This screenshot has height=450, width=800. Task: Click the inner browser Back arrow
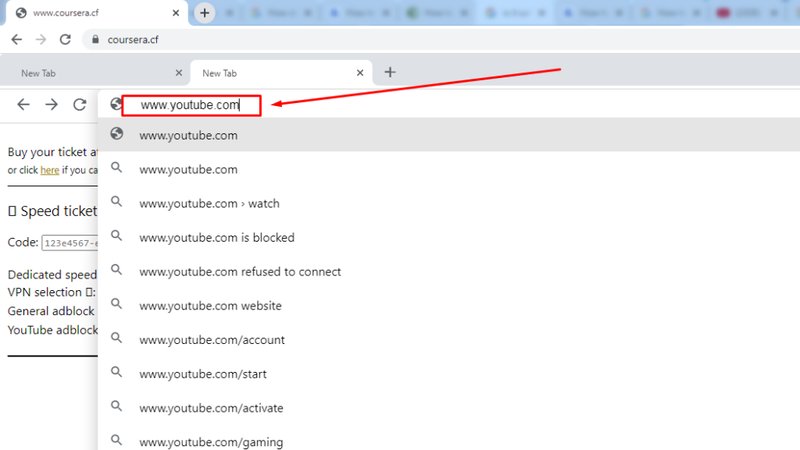point(23,105)
